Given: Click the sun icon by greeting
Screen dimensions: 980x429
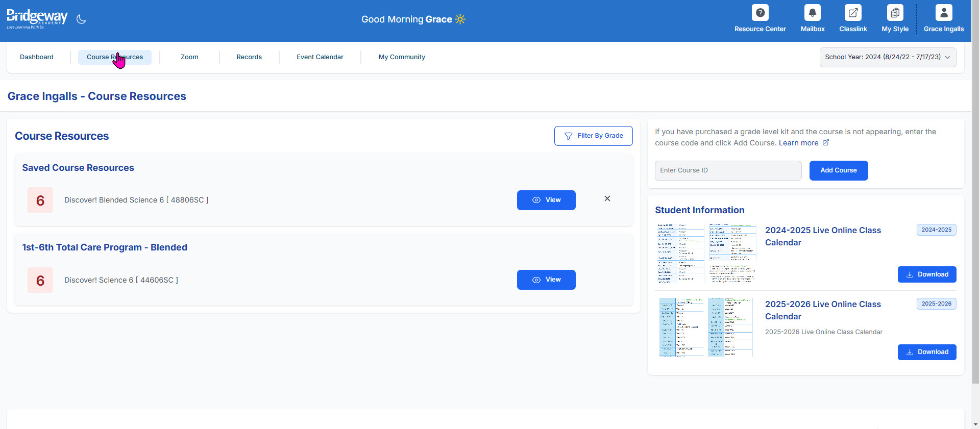Looking at the screenshot, I should [x=460, y=19].
